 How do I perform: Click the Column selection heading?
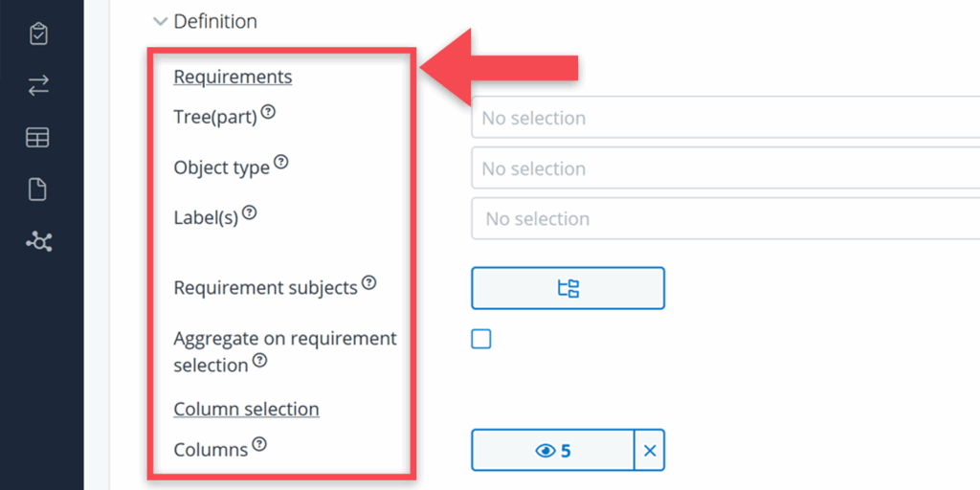pyautogui.click(x=246, y=409)
